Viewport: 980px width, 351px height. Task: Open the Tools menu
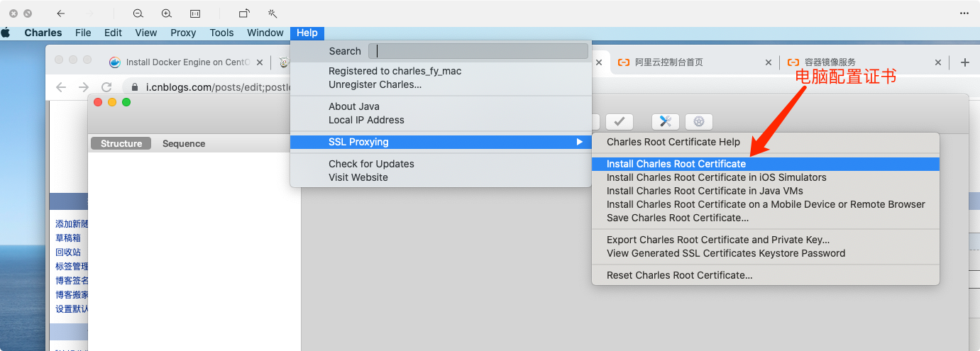(221, 33)
